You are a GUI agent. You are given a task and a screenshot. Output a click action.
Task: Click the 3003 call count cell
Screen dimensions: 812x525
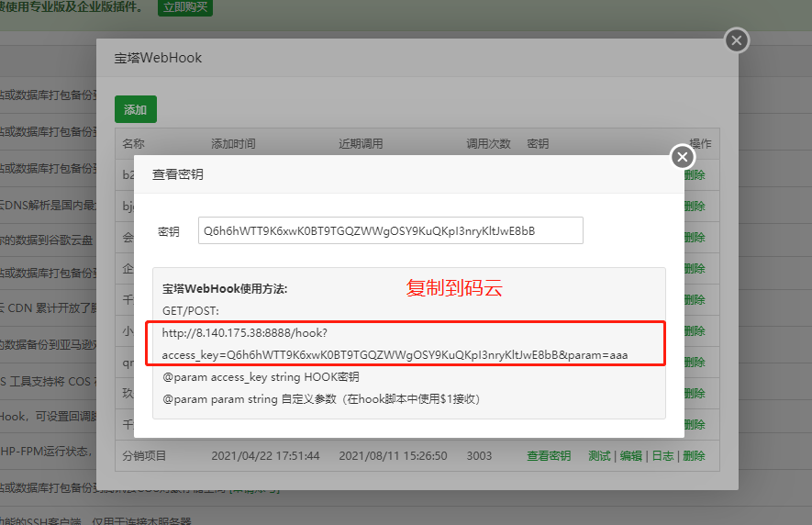point(479,456)
